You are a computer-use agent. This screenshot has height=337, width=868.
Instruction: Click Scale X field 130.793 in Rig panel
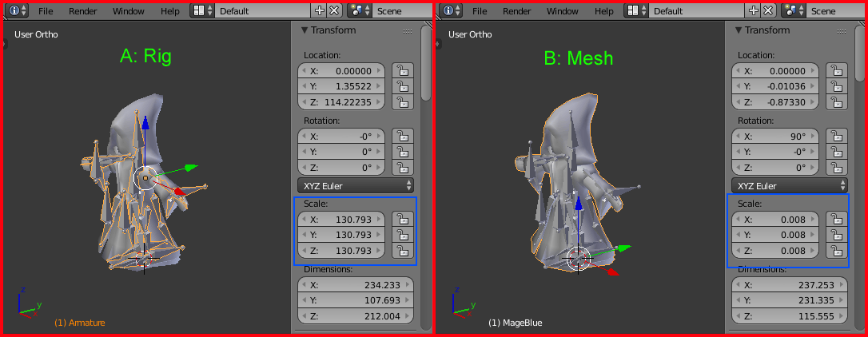[341, 219]
